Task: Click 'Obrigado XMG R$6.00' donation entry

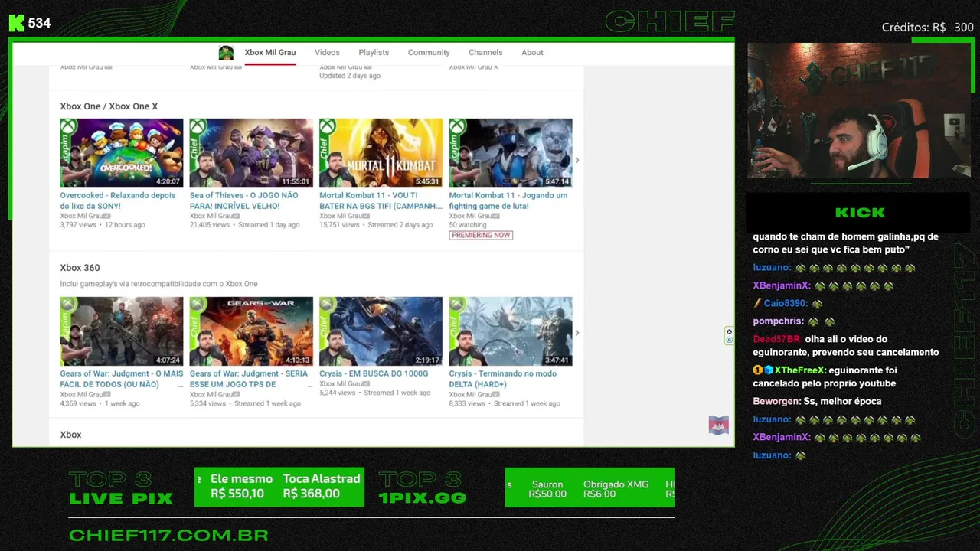Action: tap(616, 489)
